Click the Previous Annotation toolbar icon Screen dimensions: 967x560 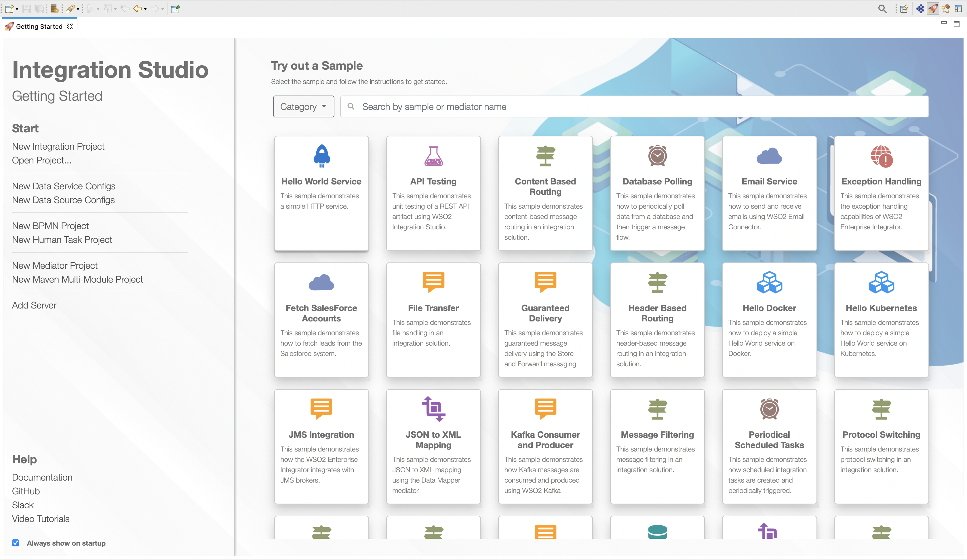pyautogui.click(x=107, y=8)
